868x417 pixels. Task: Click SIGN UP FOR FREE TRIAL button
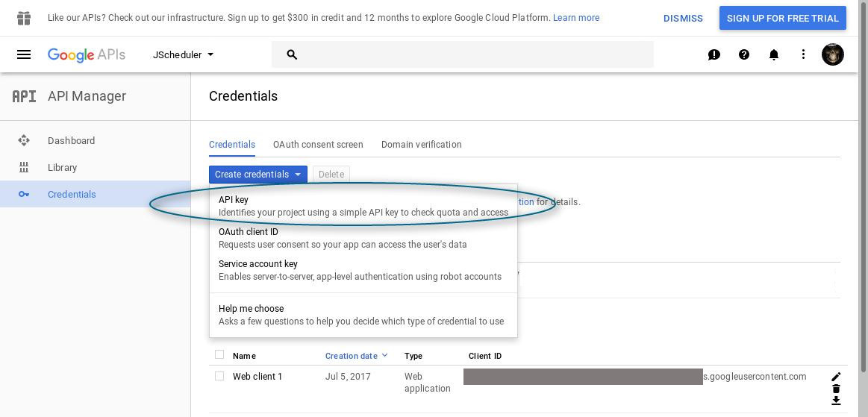coord(783,18)
